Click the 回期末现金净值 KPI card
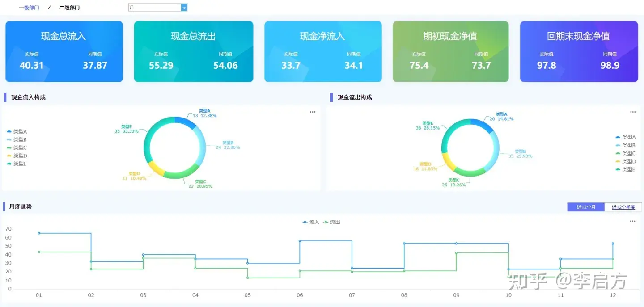The height and width of the screenshot is (307, 644). point(579,50)
